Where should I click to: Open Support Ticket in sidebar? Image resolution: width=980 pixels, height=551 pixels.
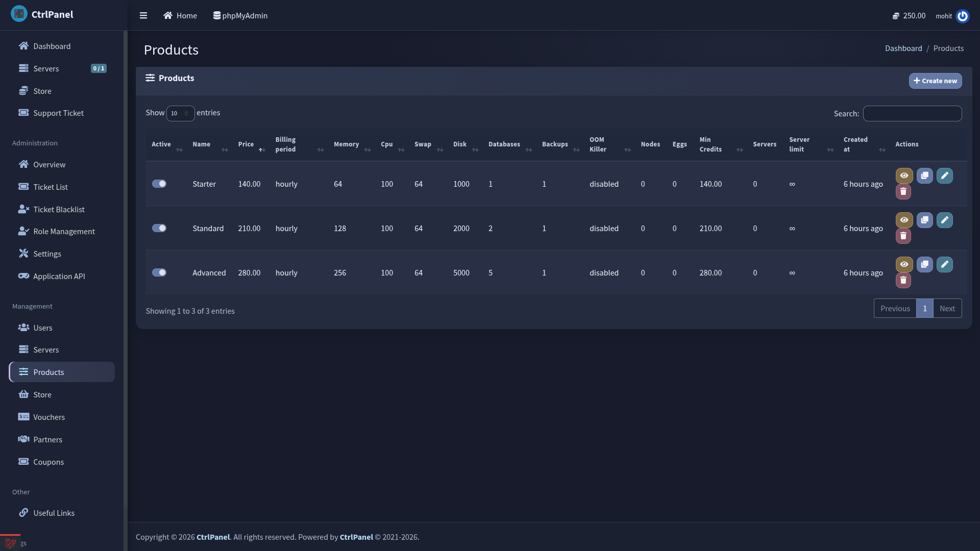tap(62, 113)
